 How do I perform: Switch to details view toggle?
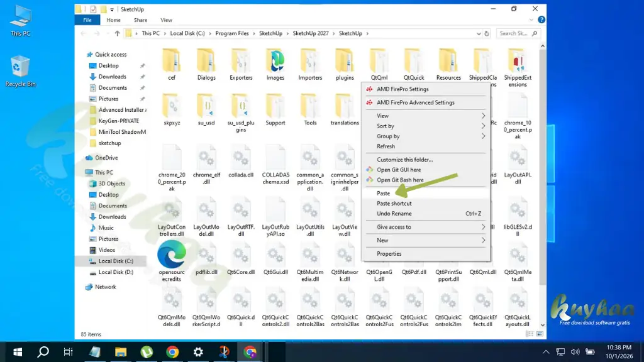pos(530,334)
